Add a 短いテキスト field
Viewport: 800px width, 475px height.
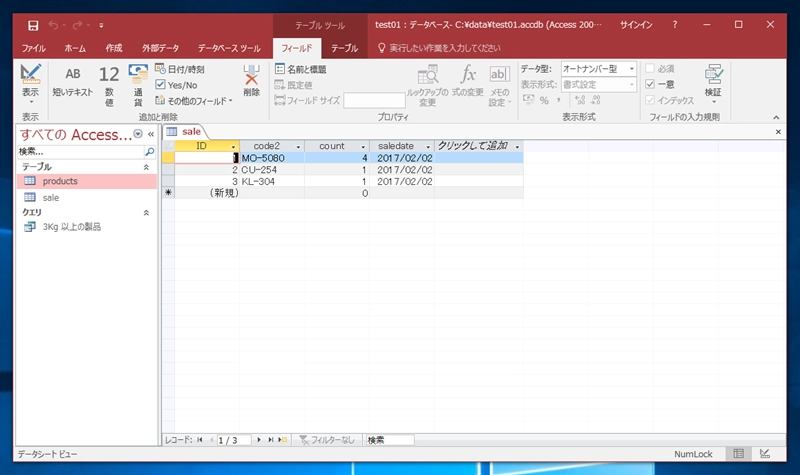tap(72, 82)
